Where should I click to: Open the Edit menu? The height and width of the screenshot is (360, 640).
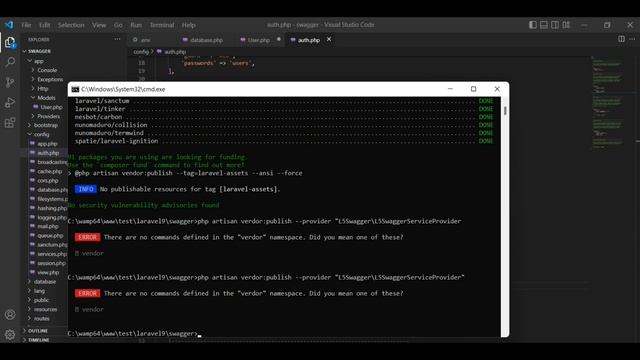44,25
